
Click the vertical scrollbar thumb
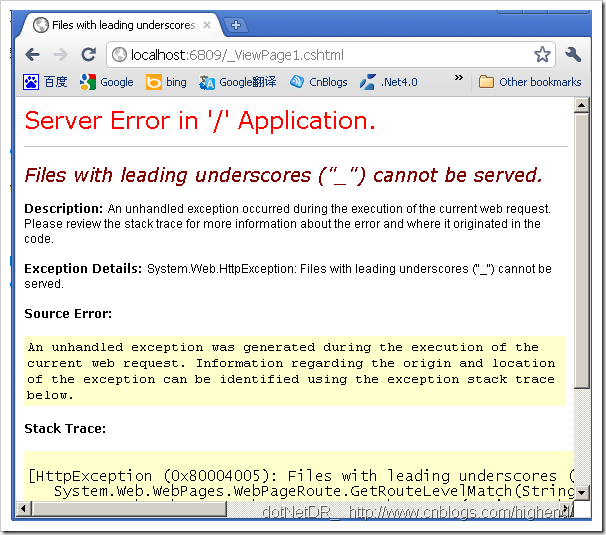click(x=582, y=250)
